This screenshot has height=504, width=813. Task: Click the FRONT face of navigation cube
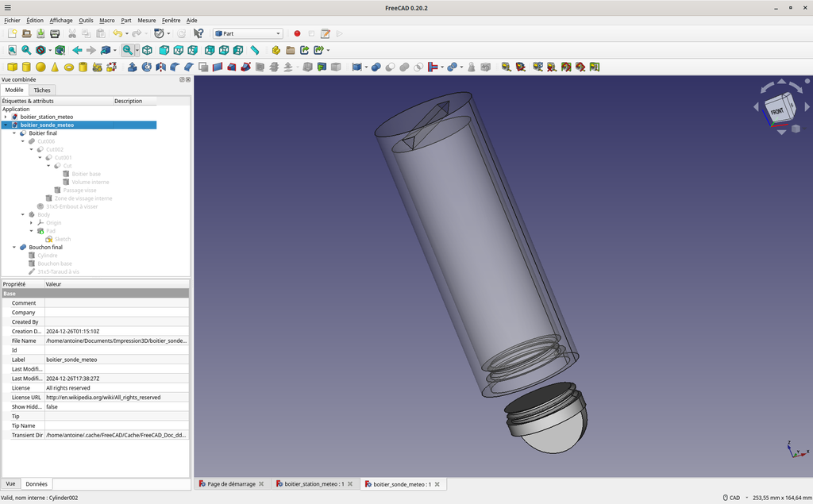776,110
